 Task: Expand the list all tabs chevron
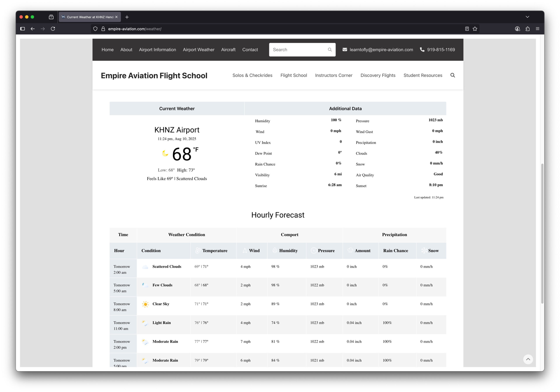pos(527,17)
